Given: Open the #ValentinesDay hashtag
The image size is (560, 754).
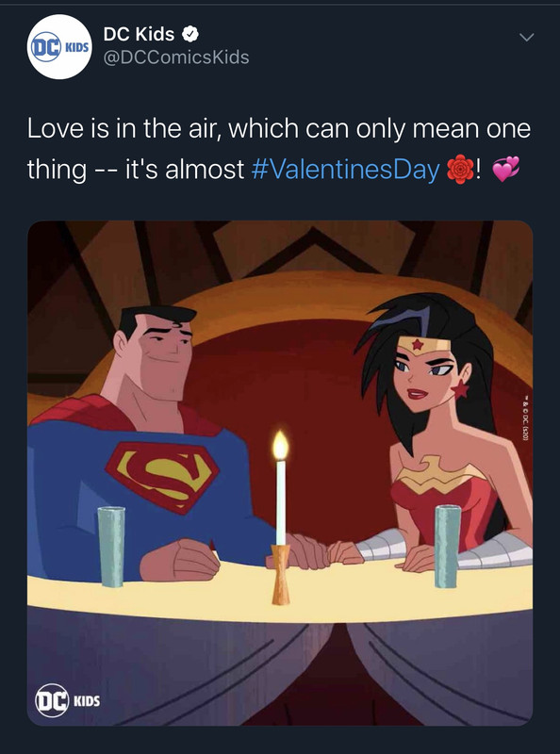Looking at the screenshot, I should click(345, 170).
